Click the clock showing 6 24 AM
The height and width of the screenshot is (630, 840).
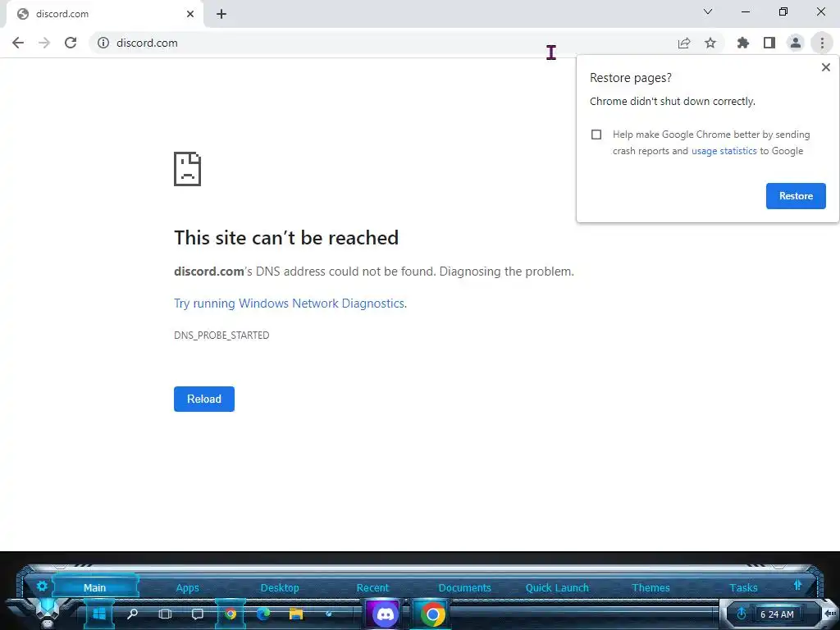point(777,614)
